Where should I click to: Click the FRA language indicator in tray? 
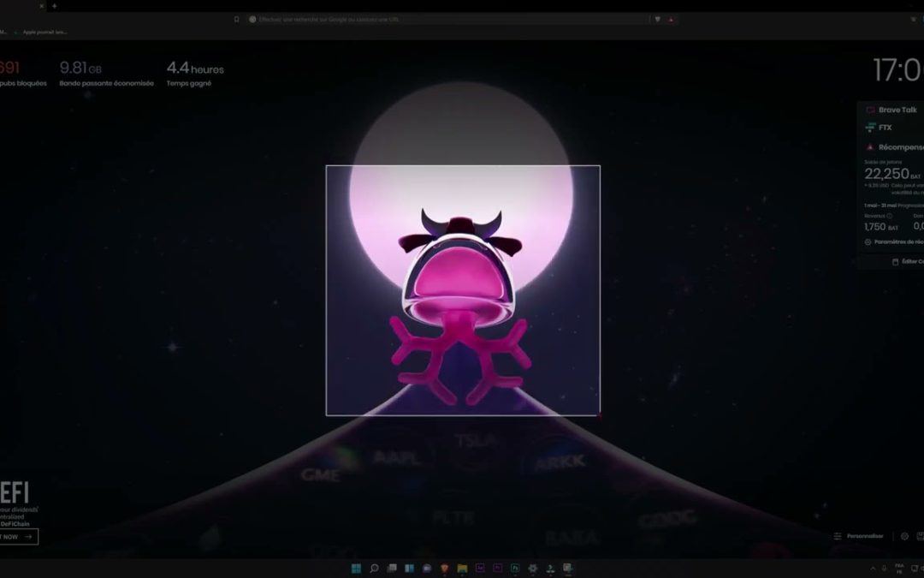(899, 569)
